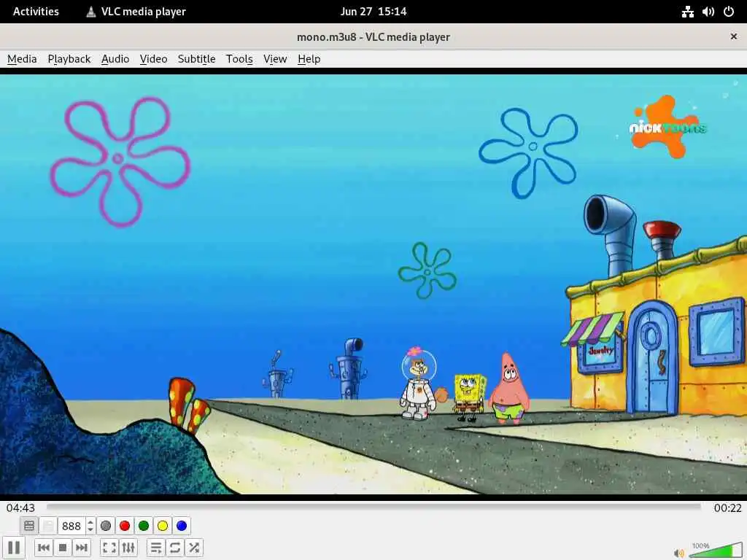Click the red teletext key
This screenshot has width=747, height=560.
125,526
